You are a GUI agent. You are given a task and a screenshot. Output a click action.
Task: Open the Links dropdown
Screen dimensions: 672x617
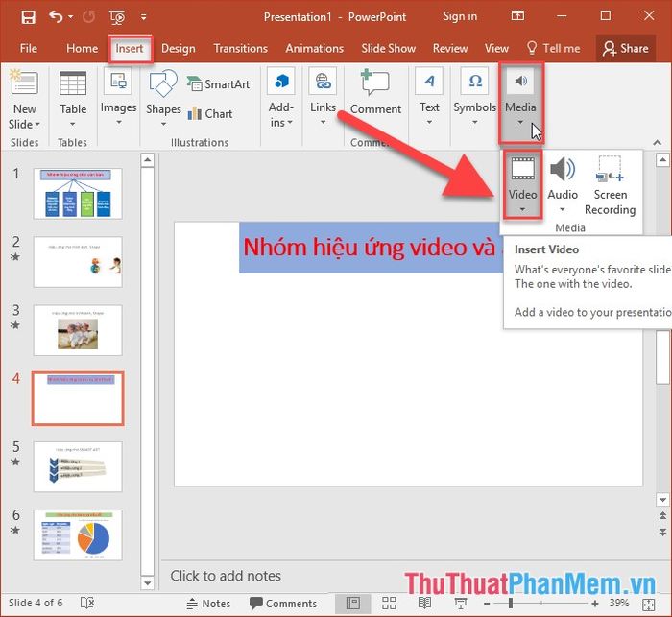tap(324, 98)
